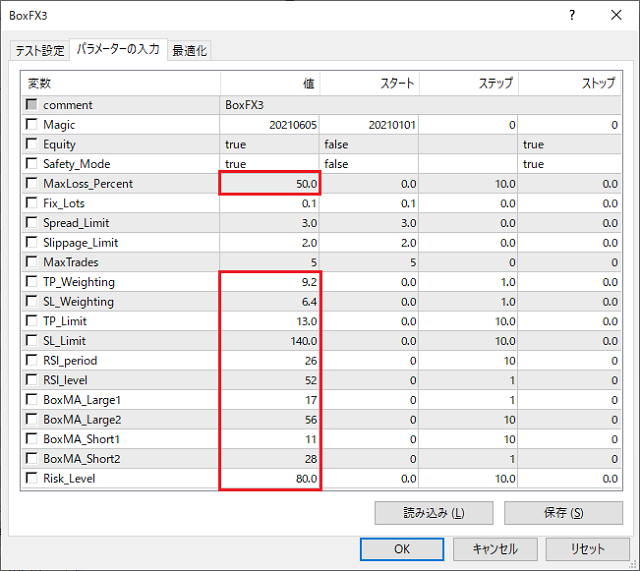Click the ストップ column header
This screenshot has width=640, height=571.
570,83
